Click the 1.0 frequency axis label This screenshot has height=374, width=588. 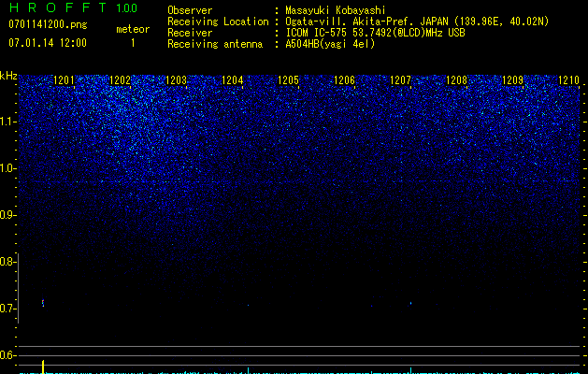tap(7, 168)
